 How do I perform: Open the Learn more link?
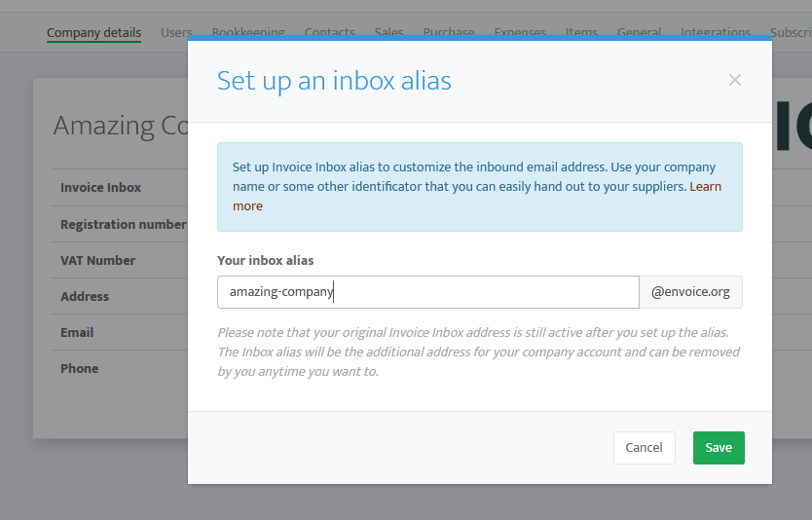705,186
